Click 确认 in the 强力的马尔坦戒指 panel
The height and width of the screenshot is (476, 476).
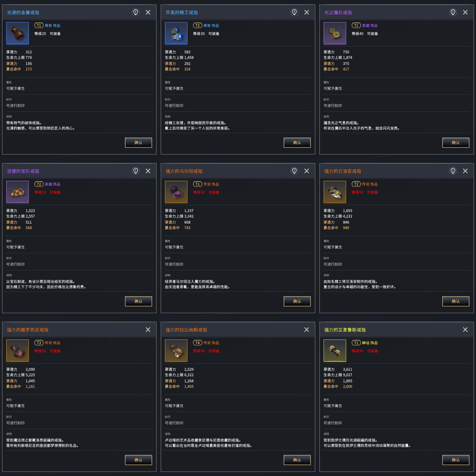pos(297,301)
